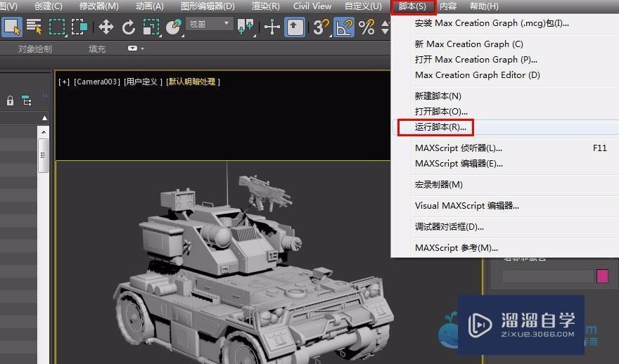This screenshot has width=619, height=364.
Task: Choose Rectangular Selection Region tool
Action: click(x=57, y=27)
